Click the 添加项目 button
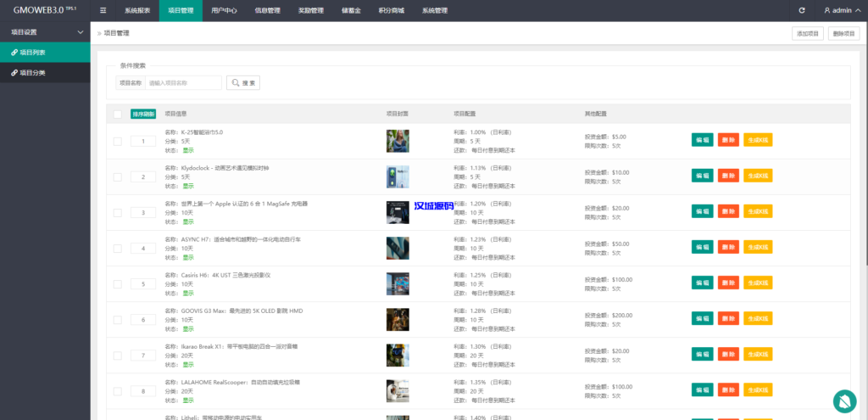This screenshot has width=868, height=420. 806,33
